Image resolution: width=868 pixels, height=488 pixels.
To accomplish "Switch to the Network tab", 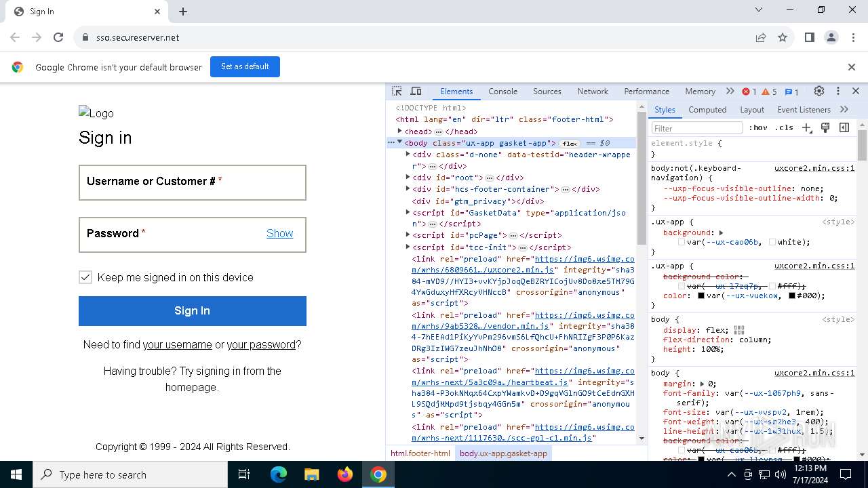I will pyautogui.click(x=593, y=91).
